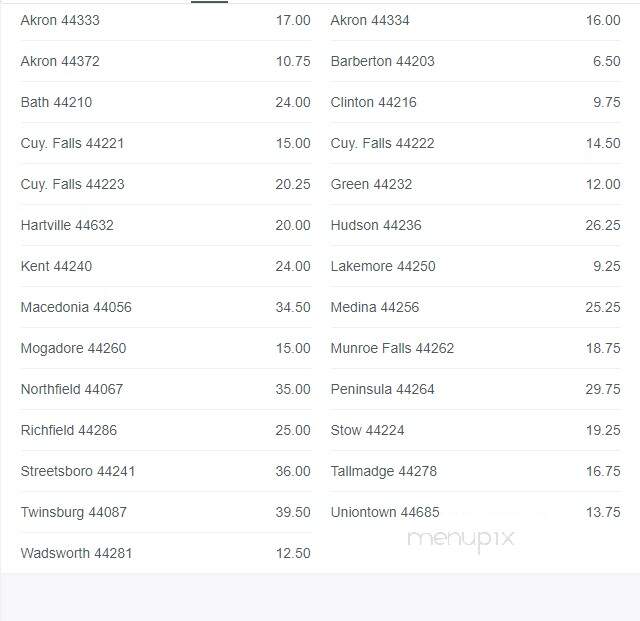Click the Hudson 44236 entry
Image resolution: width=640 pixels, height=621 pixels.
pyautogui.click(x=476, y=225)
